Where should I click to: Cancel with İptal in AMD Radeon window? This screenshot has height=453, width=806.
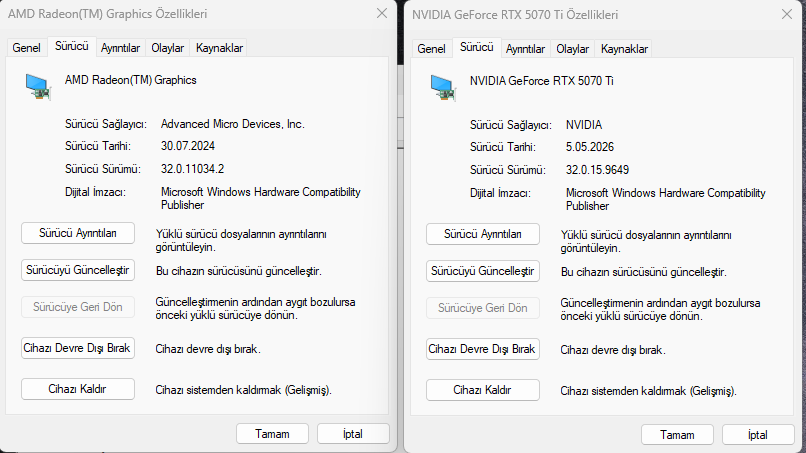tap(353, 434)
